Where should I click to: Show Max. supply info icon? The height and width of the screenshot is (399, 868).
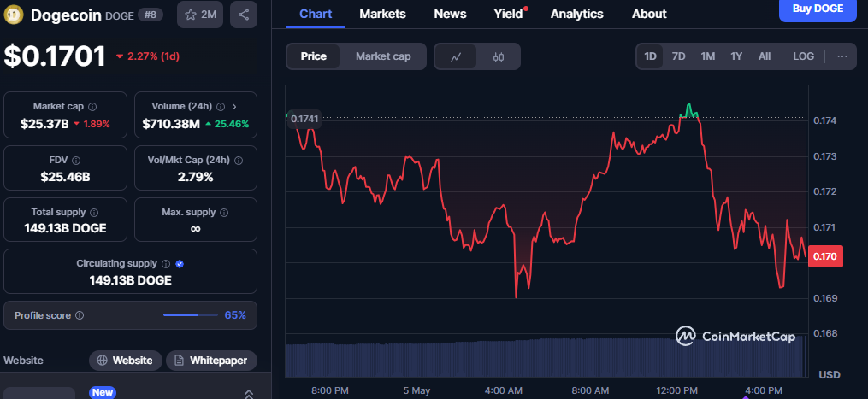224,213
